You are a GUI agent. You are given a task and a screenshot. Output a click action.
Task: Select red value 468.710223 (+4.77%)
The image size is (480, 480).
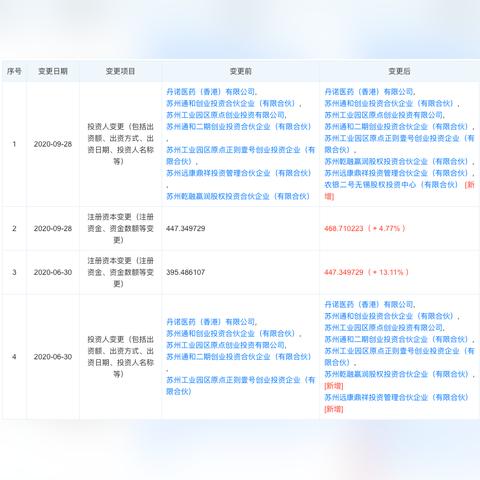pyautogui.click(x=365, y=228)
